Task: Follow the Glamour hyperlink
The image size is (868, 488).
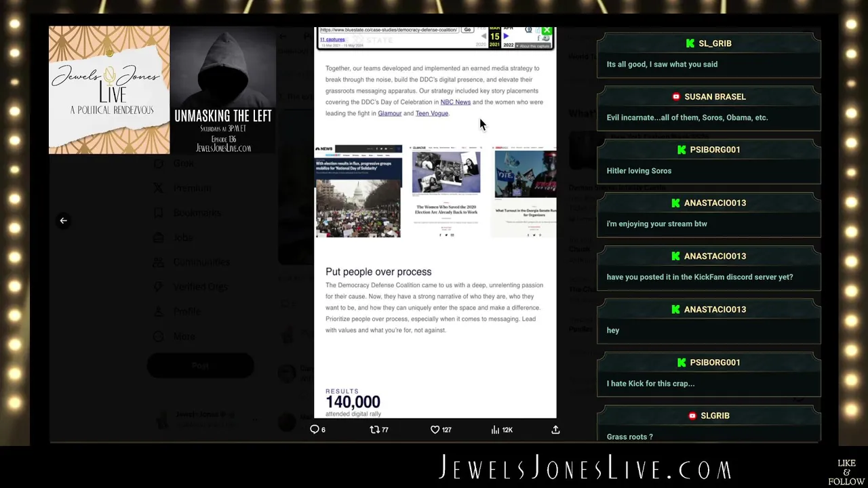Action: pos(389,114)
